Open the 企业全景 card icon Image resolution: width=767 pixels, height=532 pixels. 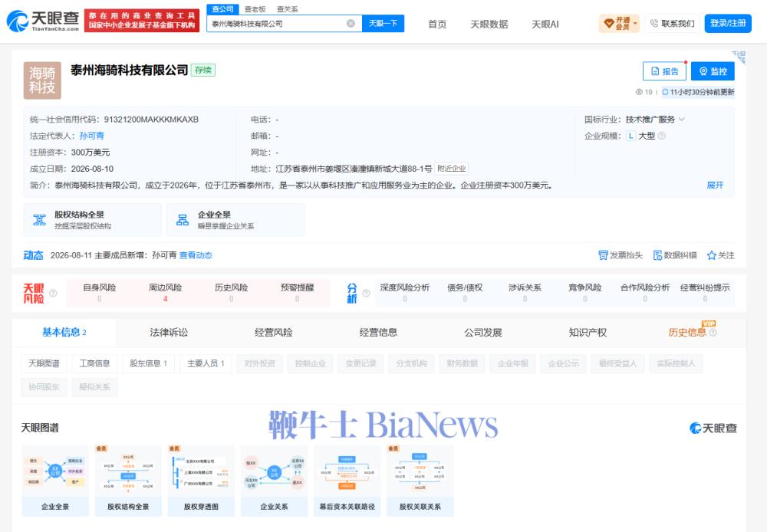[183, 220]
